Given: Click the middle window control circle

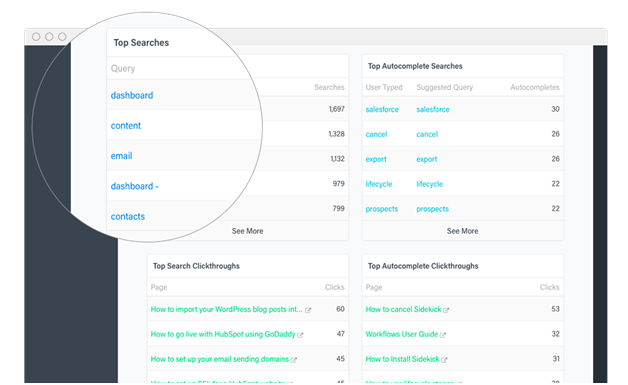Looking at the screenshot, I should pyautogui.click(x=49, y=37).
